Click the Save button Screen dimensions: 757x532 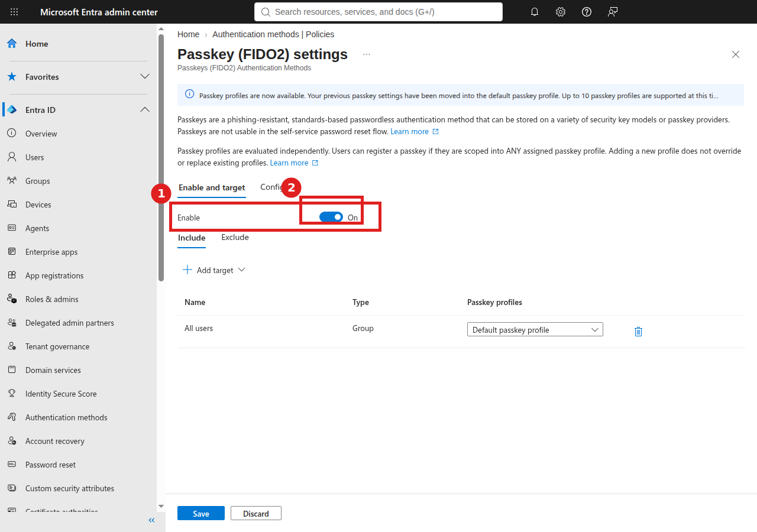point(201,514)
